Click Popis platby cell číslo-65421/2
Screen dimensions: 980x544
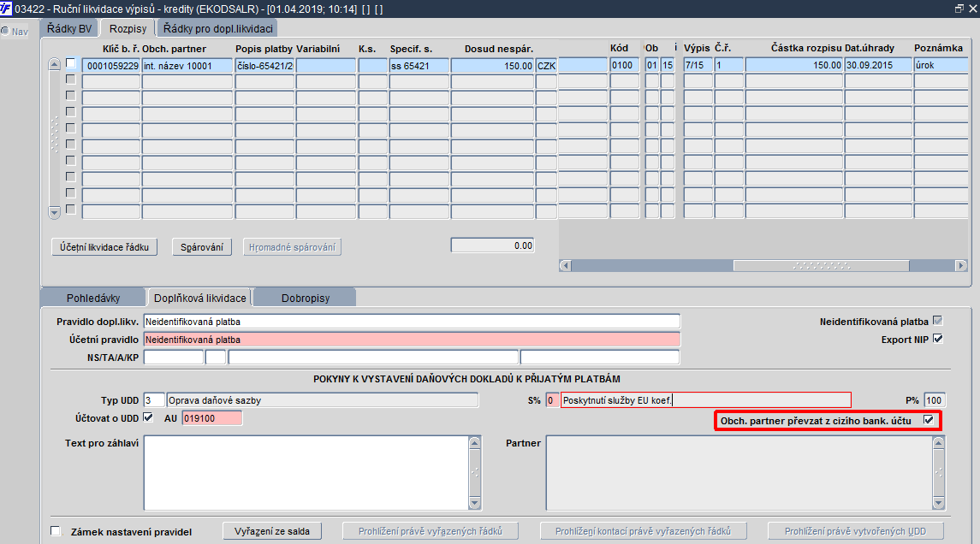point(265,66)
